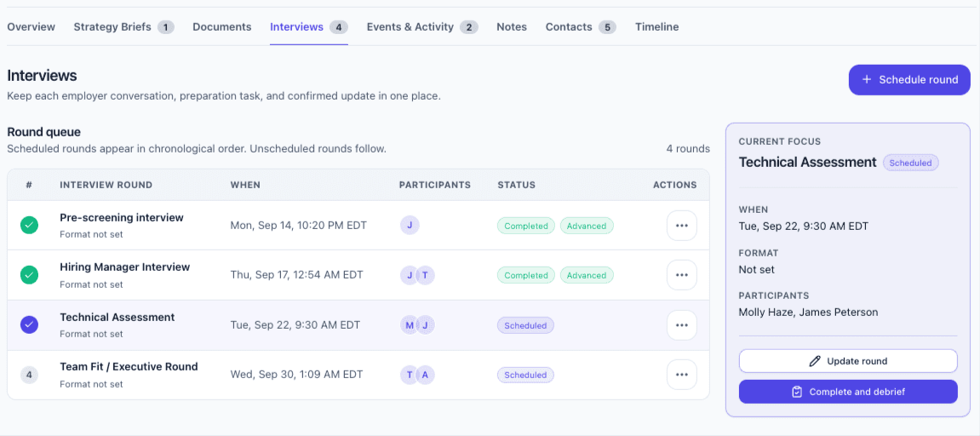This screenshot has width=980, height=436.
Task: Click the Status column header
Action: coord(516,185)
